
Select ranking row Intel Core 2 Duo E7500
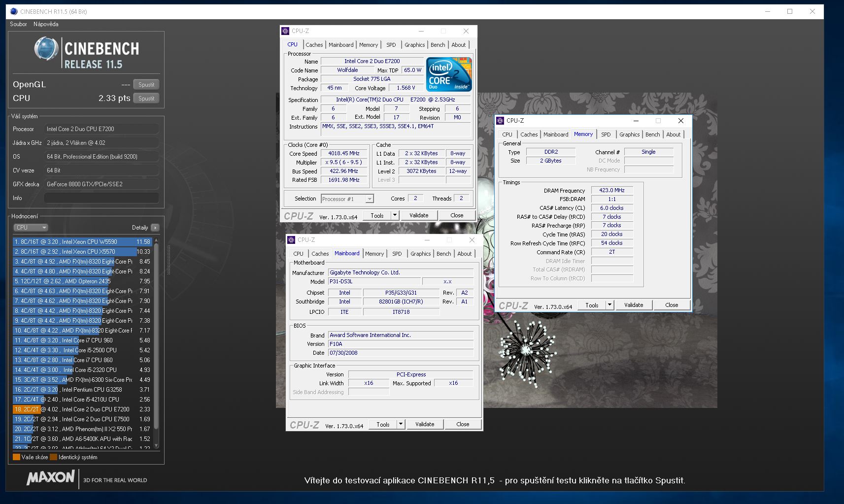tap(82, 419)
